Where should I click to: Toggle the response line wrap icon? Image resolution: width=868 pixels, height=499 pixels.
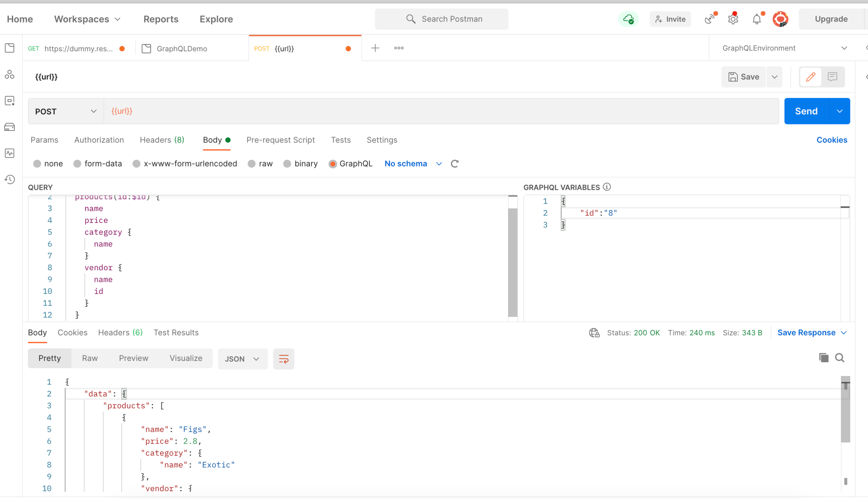[284, 359]
